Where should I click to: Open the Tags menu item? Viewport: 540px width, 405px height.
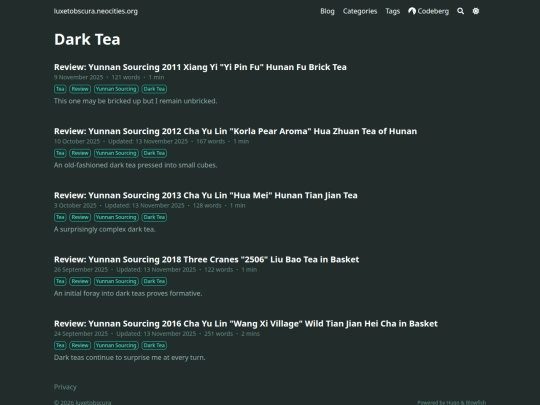tap(393, 11)
